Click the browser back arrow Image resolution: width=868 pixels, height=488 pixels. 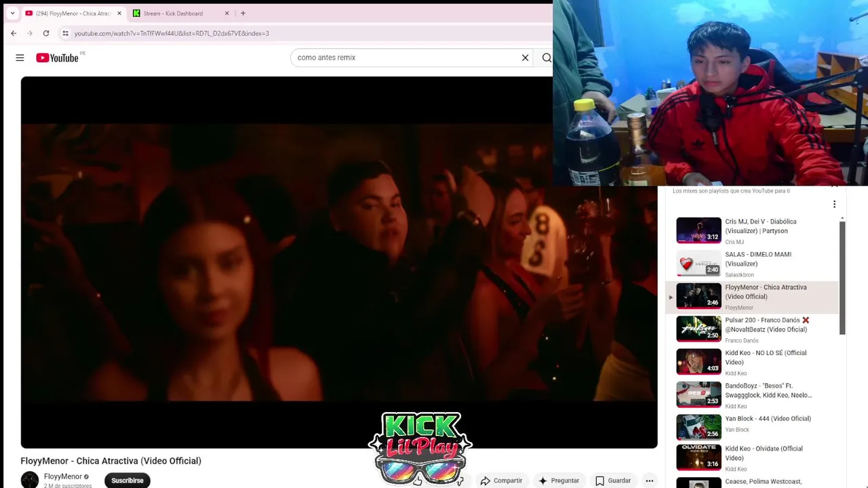[14, 33]
